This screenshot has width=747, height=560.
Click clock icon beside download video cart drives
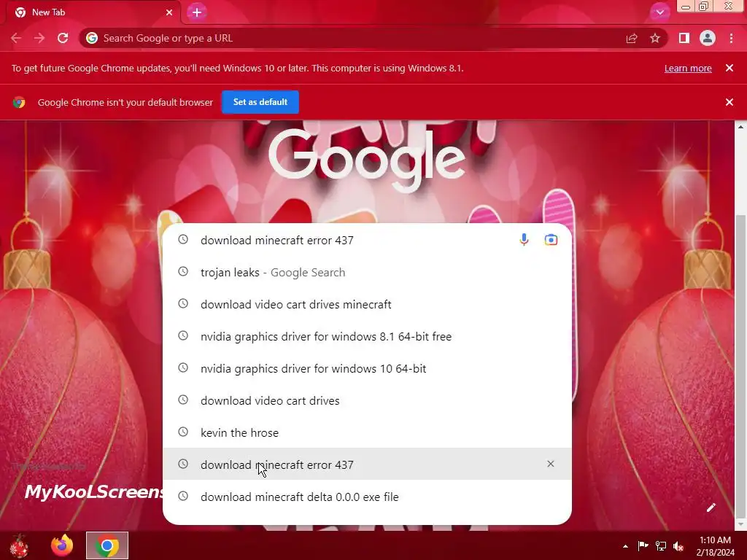[x=183, y=400]
